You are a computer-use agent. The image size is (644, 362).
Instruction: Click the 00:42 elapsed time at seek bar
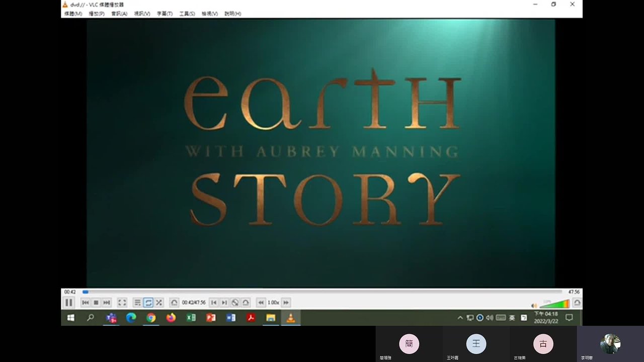click(70, 292)
